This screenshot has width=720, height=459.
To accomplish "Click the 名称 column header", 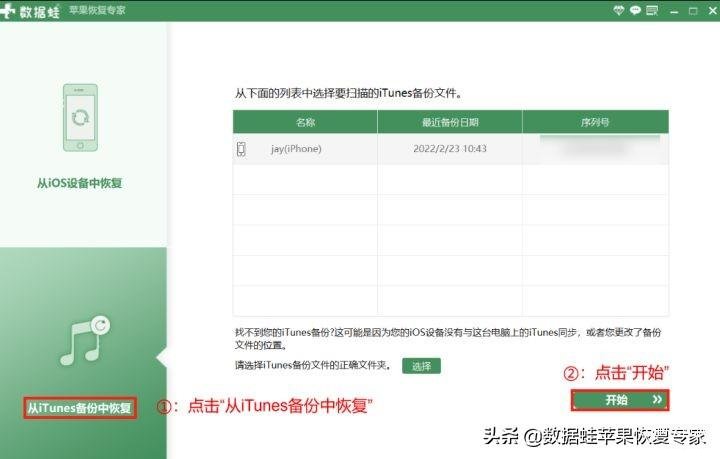I will (305, 122).
